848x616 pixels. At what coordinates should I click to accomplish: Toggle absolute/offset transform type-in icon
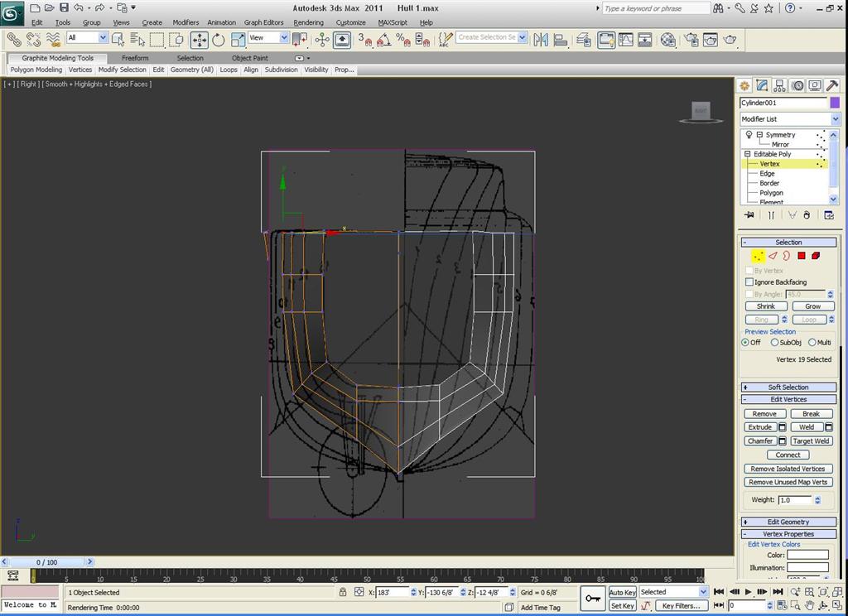click(x=359, y=592)
